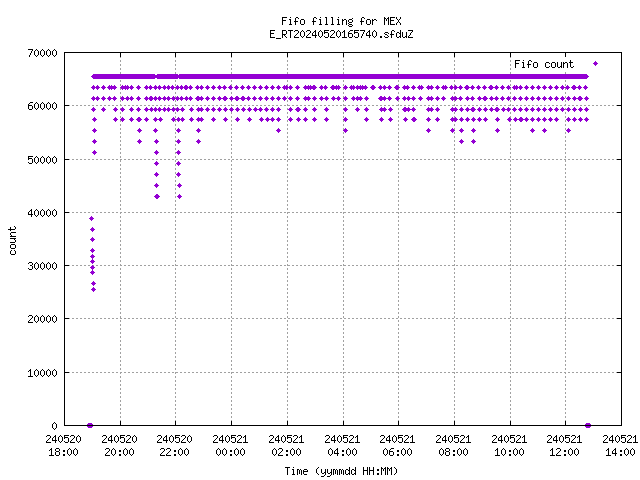
Task: Click the 10000 y-axis tick label
Action: pos(42,373)
